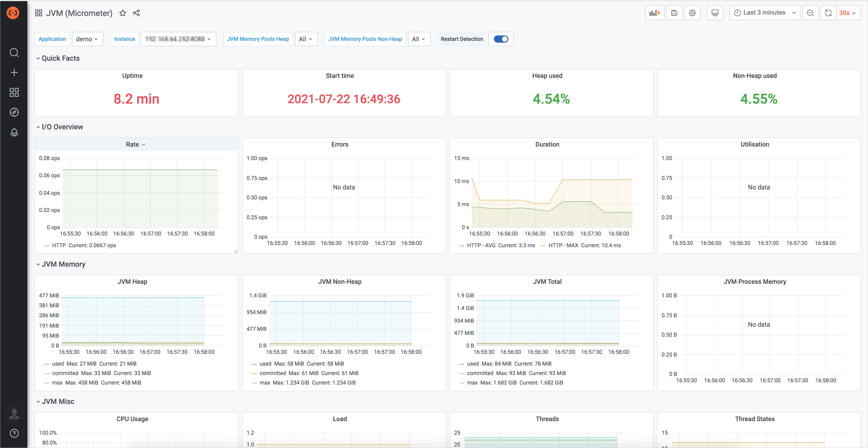Click the dashboard grid icon beside title

coord(38,13)
